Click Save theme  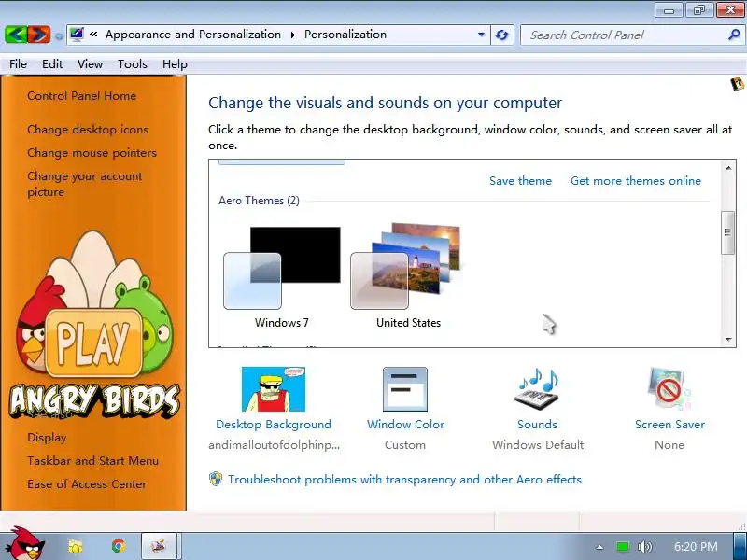(520, 180)
